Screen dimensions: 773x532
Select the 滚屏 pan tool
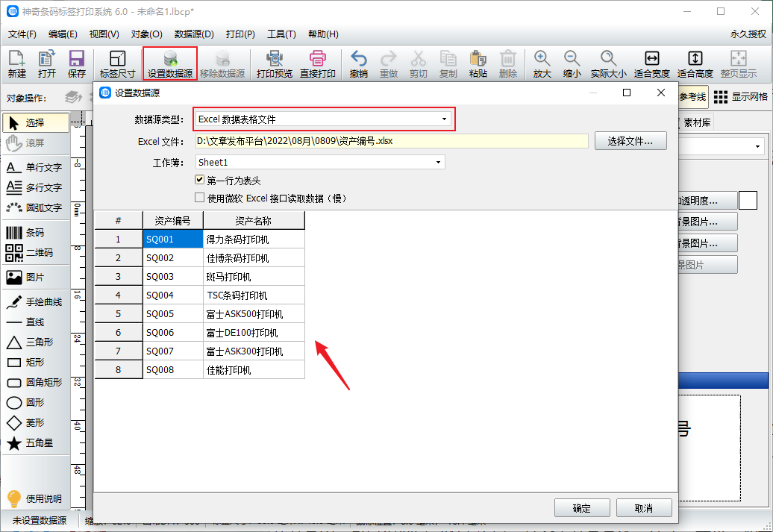pyautogui.click(x=36, y=143)
